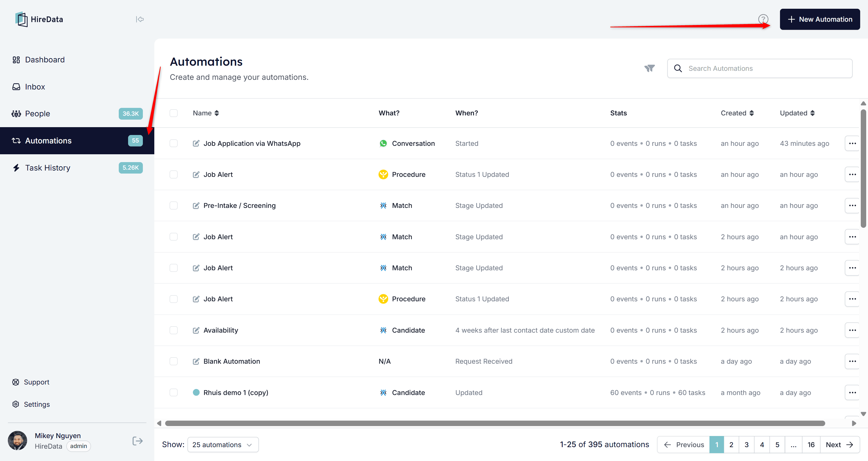868x461 pixels.
Task: Open the help question mark icon
Action: coord(763,19)
